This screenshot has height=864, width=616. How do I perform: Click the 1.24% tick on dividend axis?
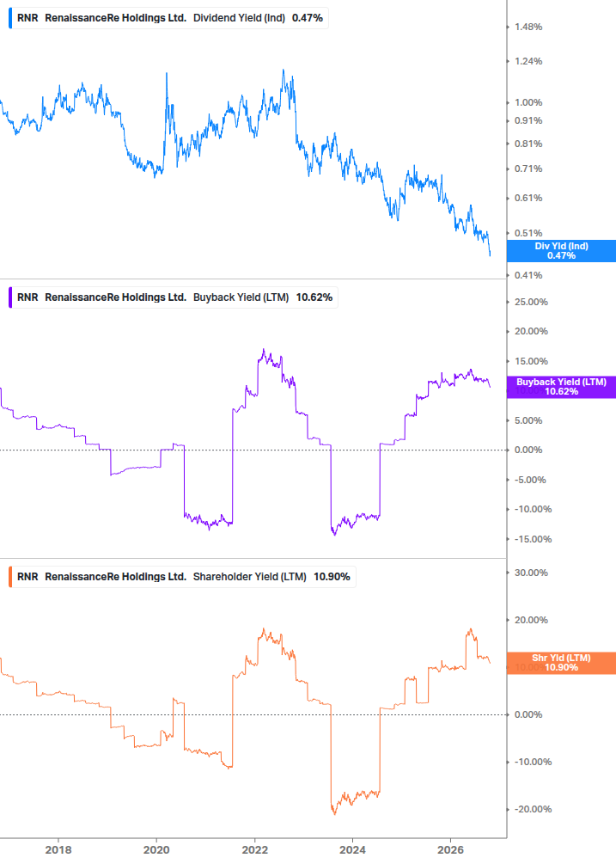(x=528, y=61)
